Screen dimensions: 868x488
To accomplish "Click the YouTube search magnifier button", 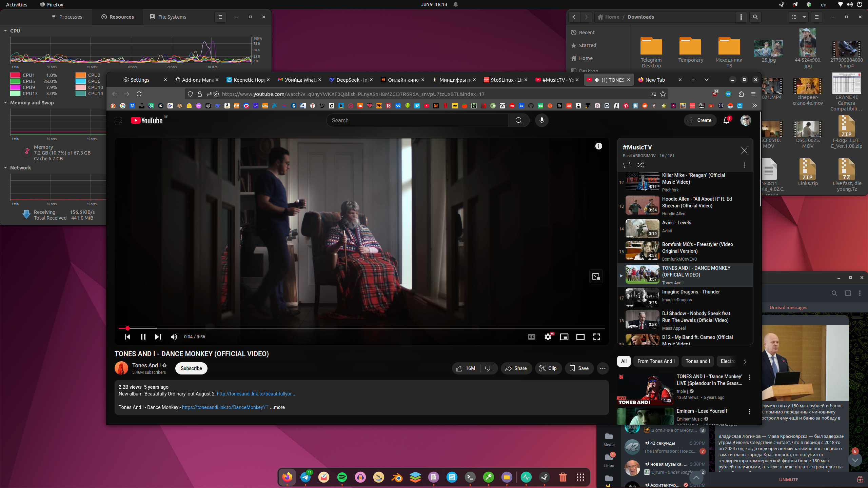I will click(x=519, y=120).
